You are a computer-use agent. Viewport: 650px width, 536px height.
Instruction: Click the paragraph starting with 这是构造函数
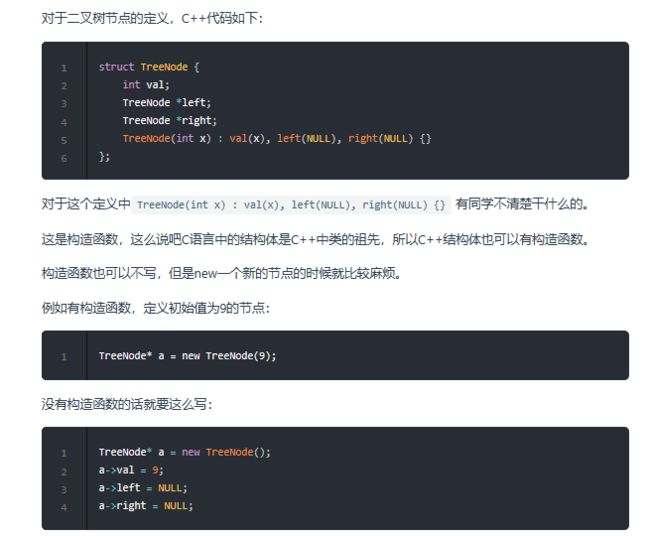coord(315,239)
